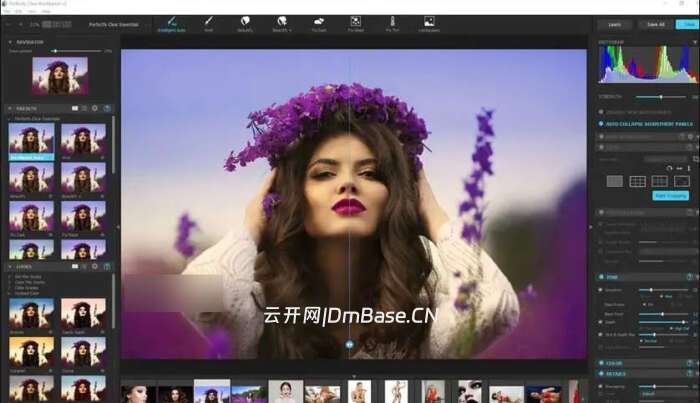Open the File menu
Image resolution: width=700 pixels, height=403 pixels.
[x=7, y=11]
